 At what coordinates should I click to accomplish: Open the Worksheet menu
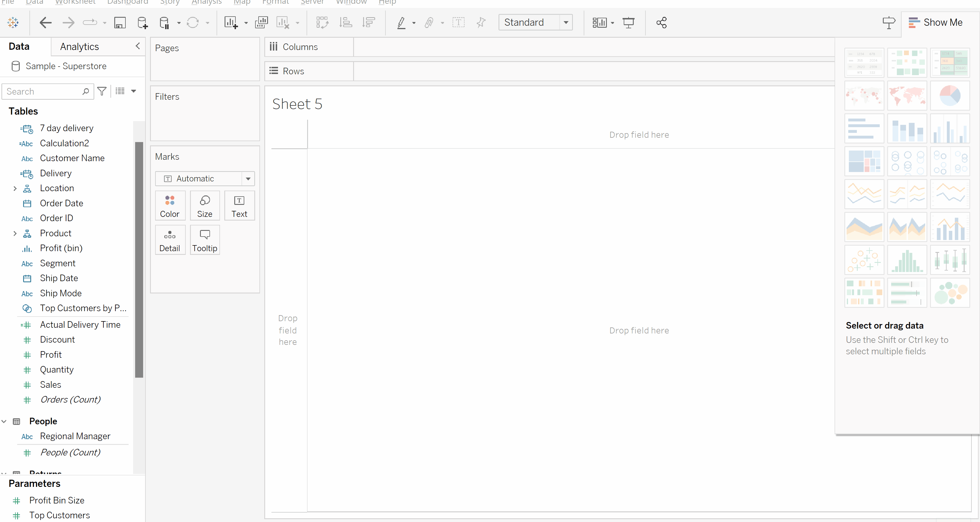pyautogui.click(x=75, y=2)
